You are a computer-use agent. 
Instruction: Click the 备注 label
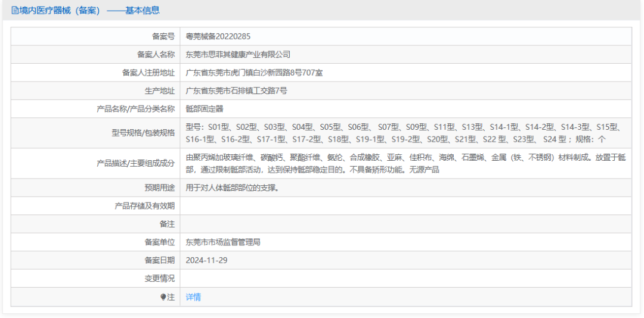[167, 224]
